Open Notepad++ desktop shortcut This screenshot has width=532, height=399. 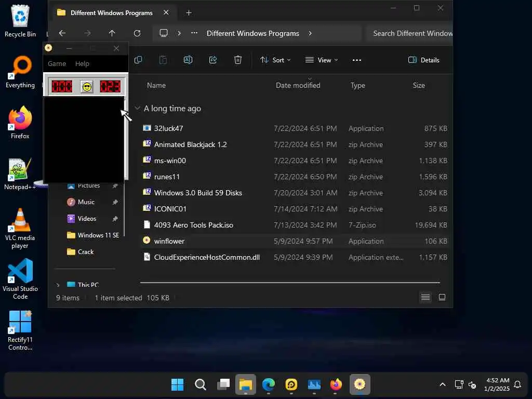[20, 174]
